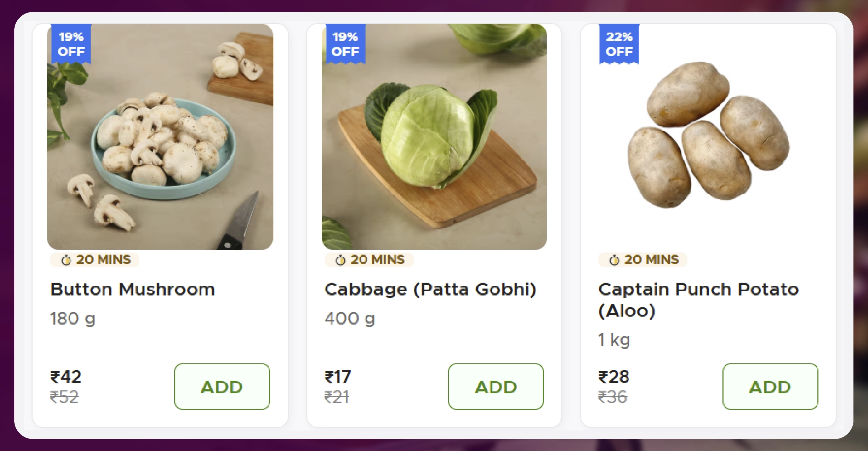
Task: Click the ₹42 mushroom price
Action: (x=66, y=377)
